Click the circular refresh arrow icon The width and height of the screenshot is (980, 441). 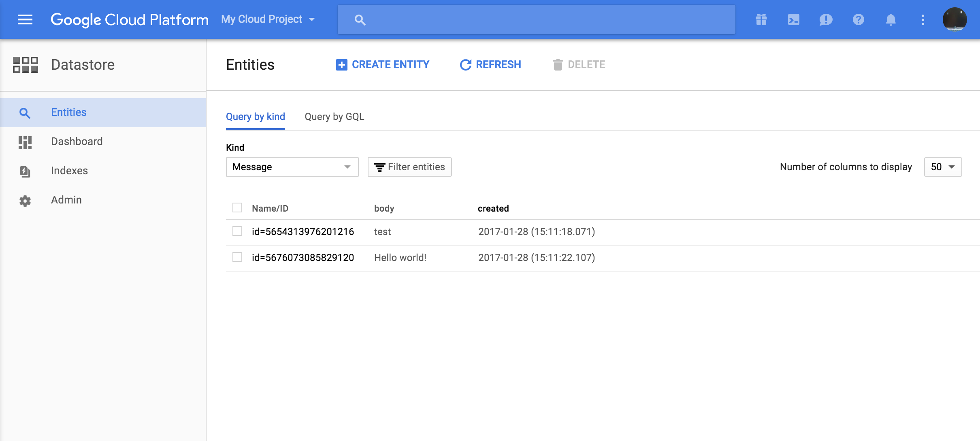[x=466, y=65]
